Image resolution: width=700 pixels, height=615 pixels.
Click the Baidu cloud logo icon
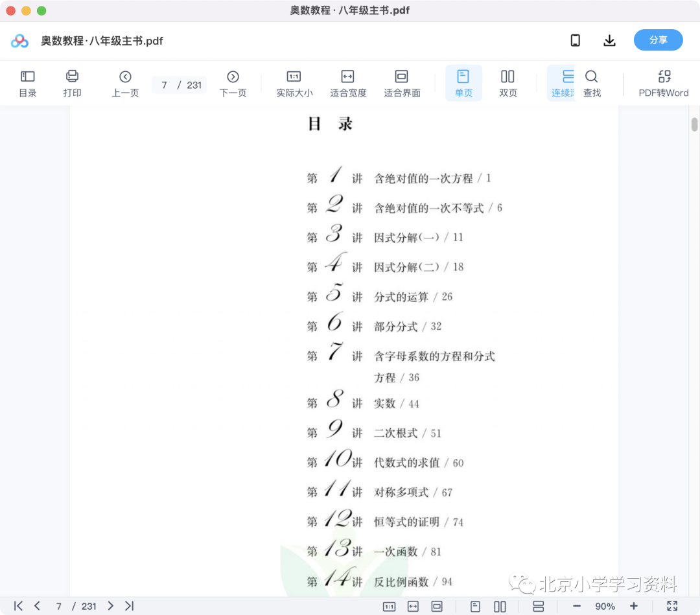point(19,41)
